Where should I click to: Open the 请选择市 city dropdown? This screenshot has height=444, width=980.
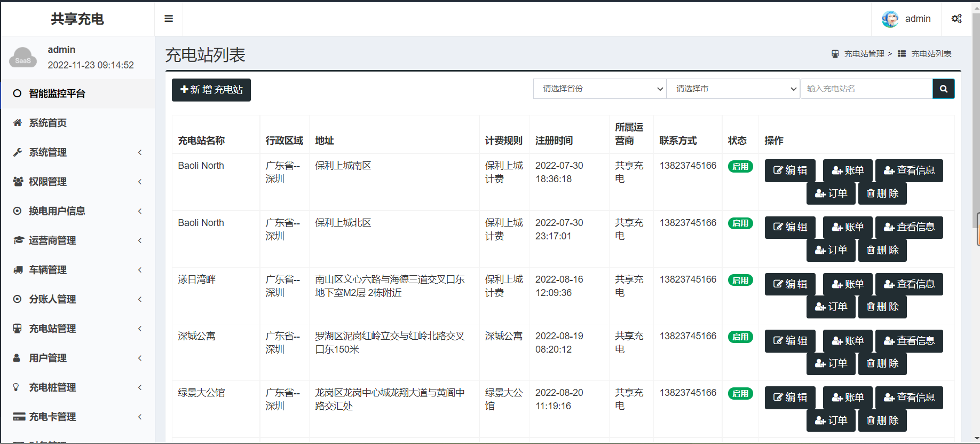coord(733,89)
